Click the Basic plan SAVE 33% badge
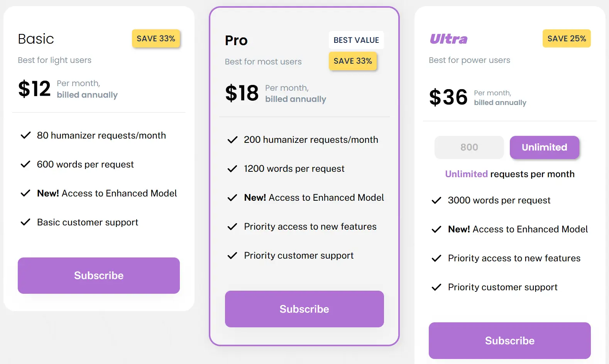The width and height of the screenshot is (609, 364). coord(156,39)
